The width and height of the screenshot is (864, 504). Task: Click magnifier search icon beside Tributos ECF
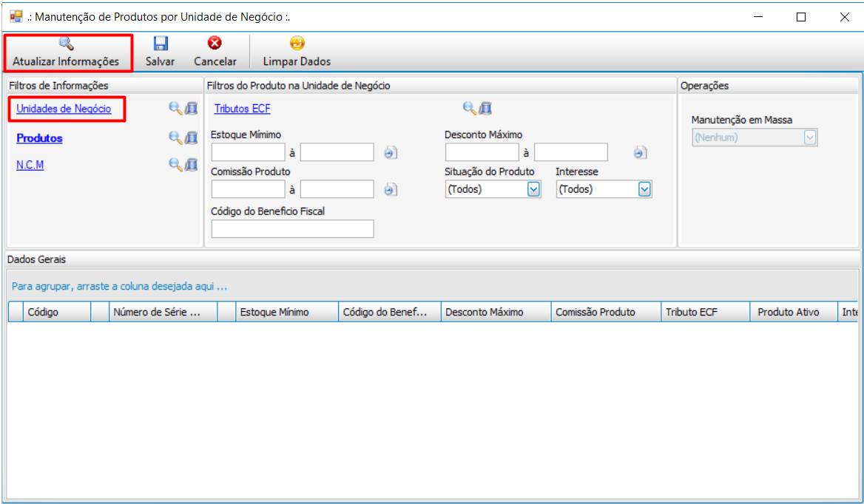[x=470, y=109]
